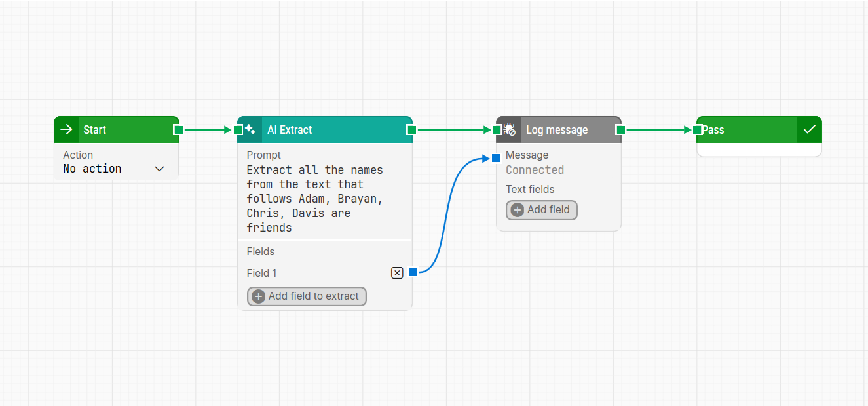Click the Add field button in Log message
Image resolution: width=868 pixels, height=406 pixels.
[x=542, y=210]
